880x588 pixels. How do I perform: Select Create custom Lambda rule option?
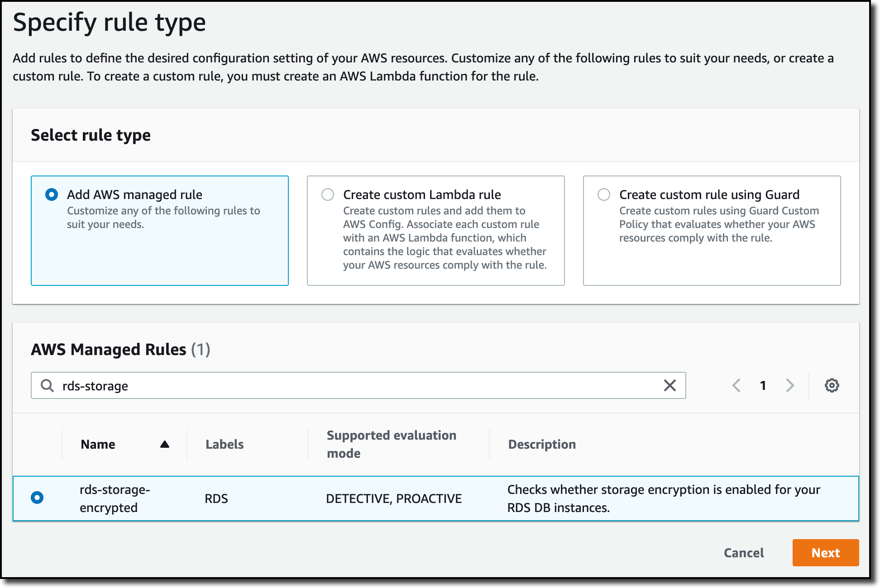click(328, 194)
